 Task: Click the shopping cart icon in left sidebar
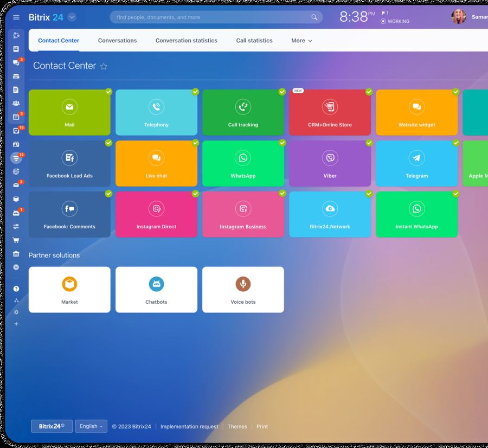pyautogui.click(x=16, y=240)
